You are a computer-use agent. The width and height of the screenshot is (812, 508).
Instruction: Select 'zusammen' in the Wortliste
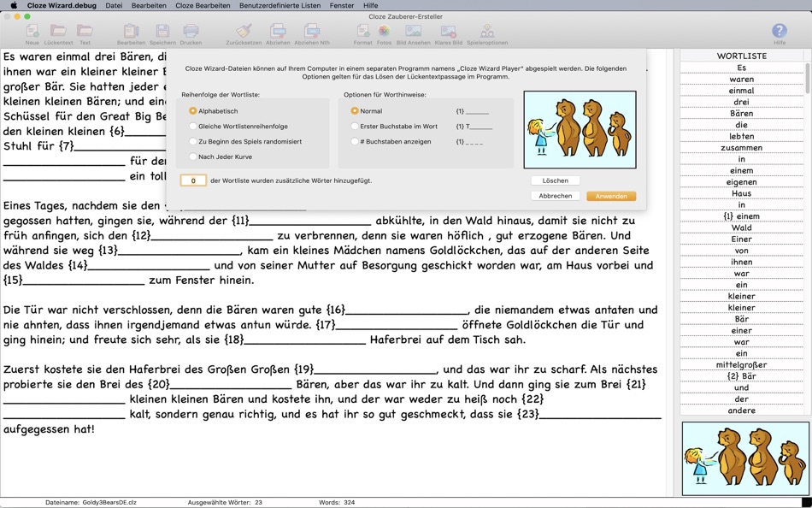point(742,147)
